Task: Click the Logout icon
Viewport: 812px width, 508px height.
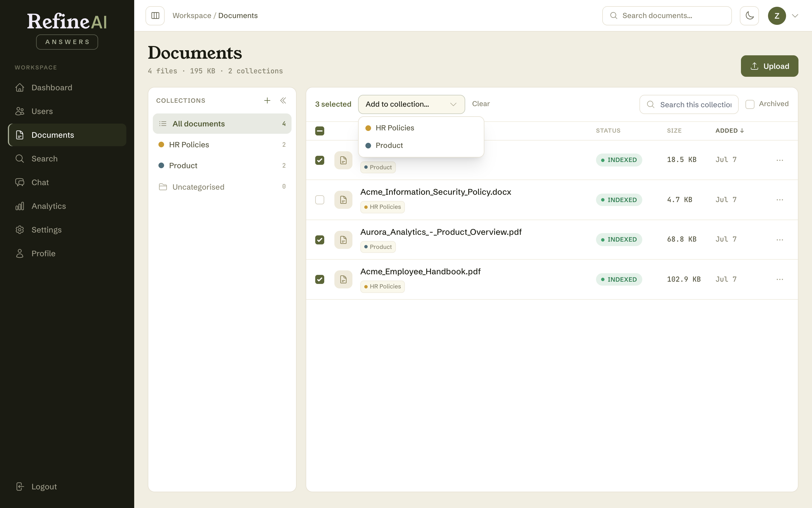Action: point(20,487)
